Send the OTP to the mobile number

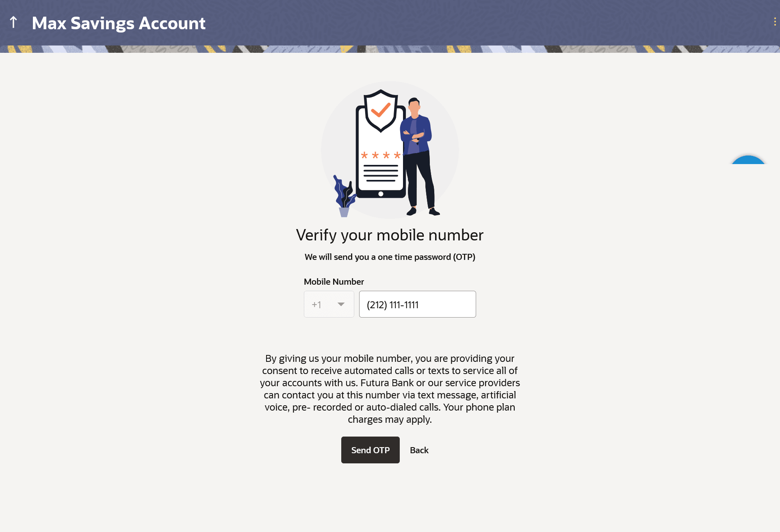pos(370,450)
